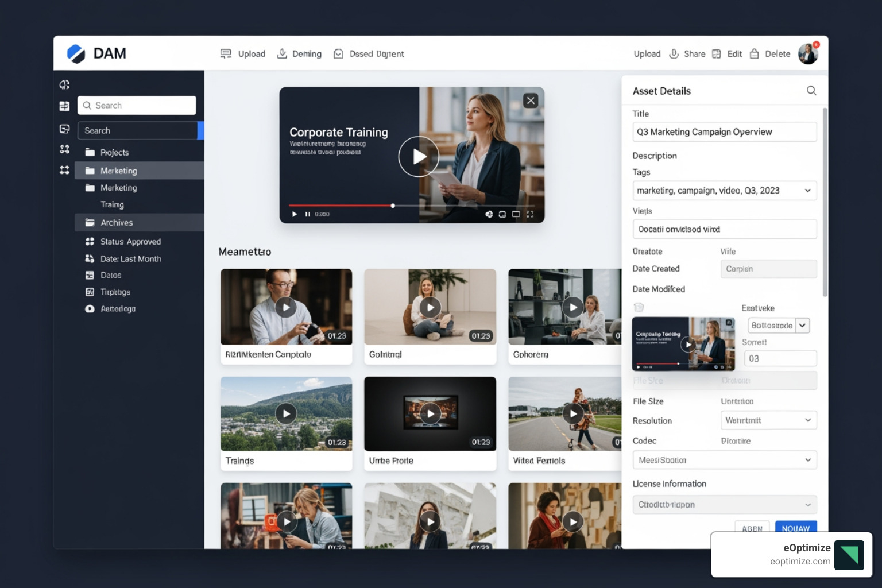Screen dimensions: 882x588
Task: Play the Corporate Training video preview
Action: click(419, 156)
